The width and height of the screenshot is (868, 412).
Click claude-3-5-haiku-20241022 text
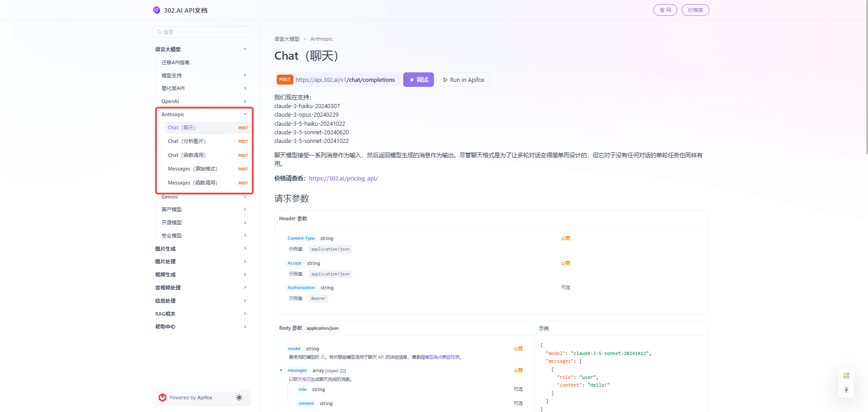click(310, 124)
